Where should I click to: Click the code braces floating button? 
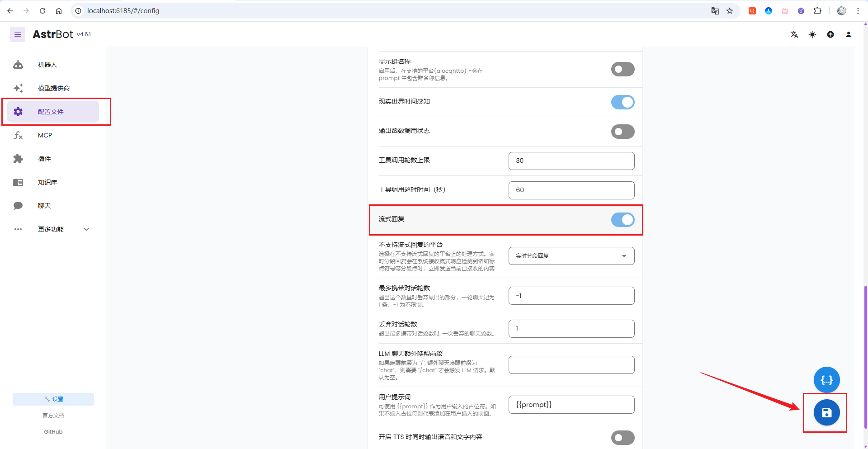tap(826, 380)
